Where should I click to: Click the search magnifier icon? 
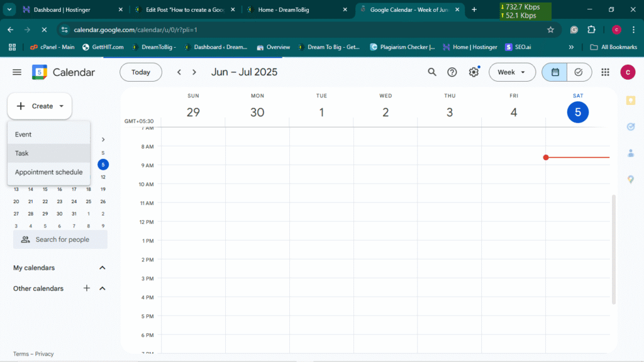click(432, 72)
